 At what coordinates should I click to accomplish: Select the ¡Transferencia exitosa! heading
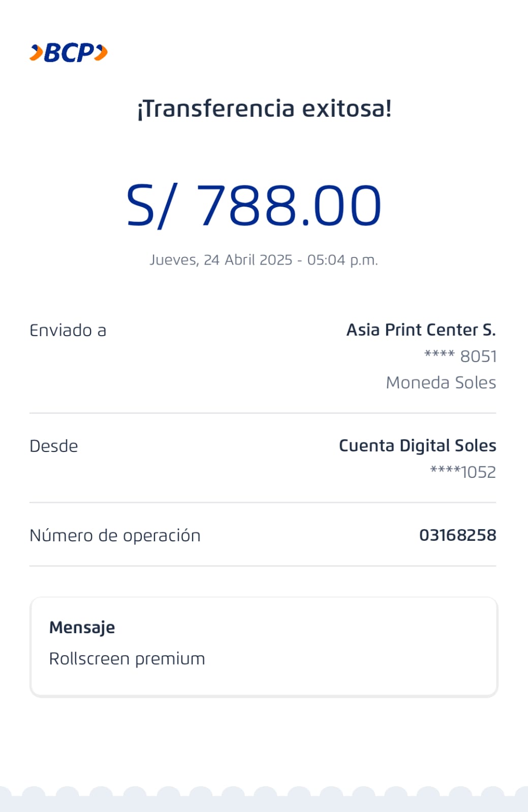pyautogui.click(x=264, y=109)
